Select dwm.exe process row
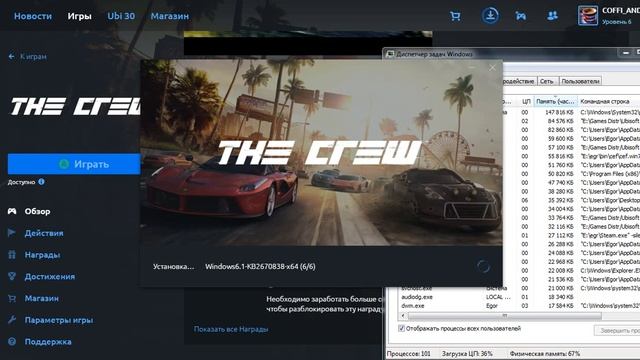This screenshot has width=640, height=360. click(x=519, y=306)
